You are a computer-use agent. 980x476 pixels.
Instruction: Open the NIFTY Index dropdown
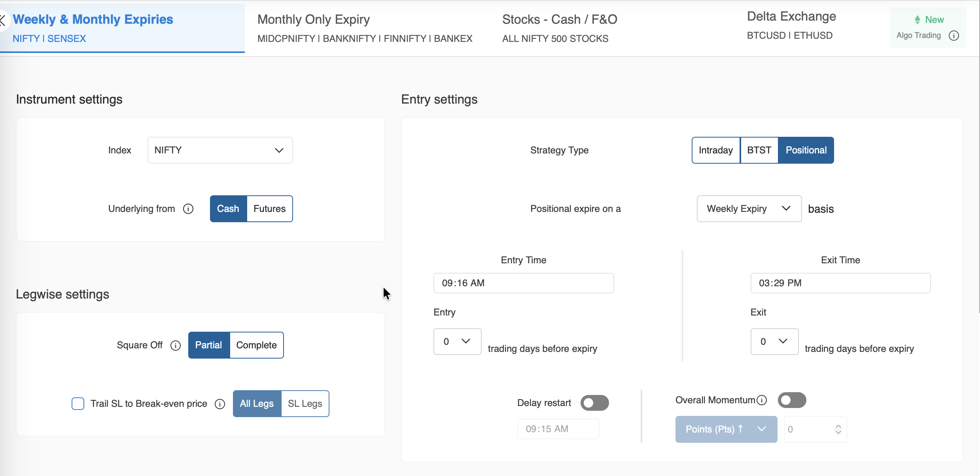[220, 150]
